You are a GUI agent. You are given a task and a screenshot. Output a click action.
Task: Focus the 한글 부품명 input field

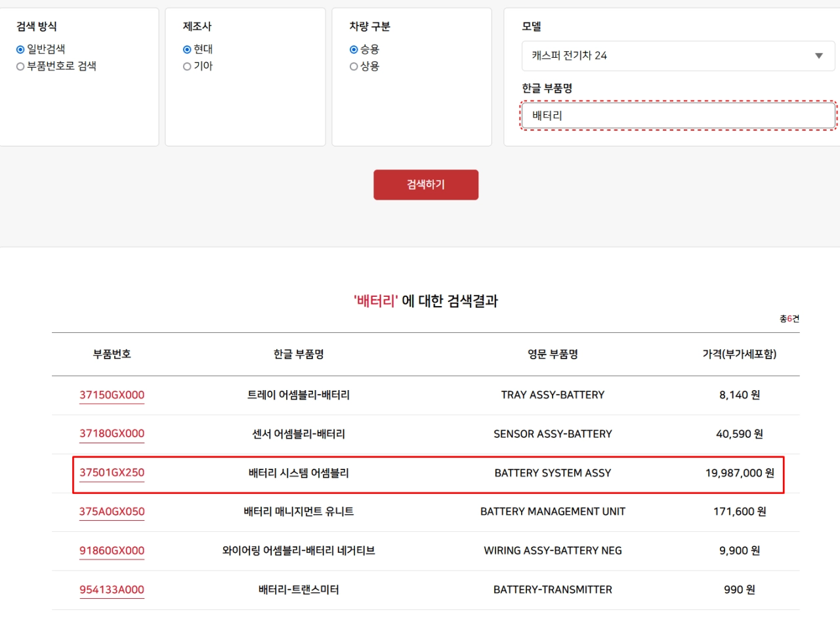pos(678,116)
